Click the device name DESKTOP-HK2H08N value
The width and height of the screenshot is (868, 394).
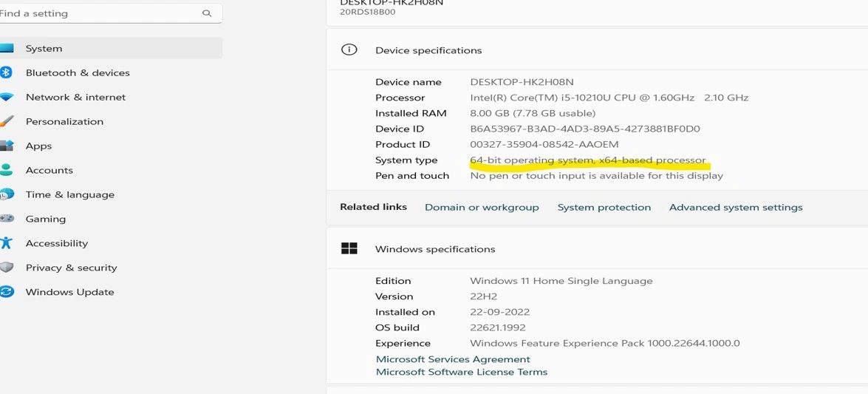click(522, 82)
